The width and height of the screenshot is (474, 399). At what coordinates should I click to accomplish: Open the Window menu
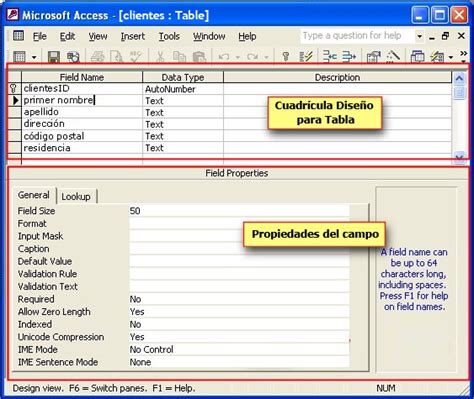click(x=209, y=36)
